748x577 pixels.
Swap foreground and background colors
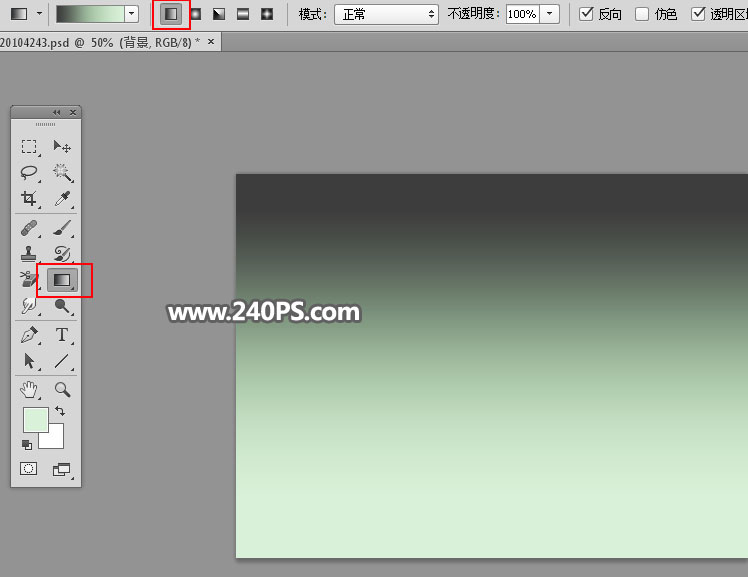tap(60, 411)
